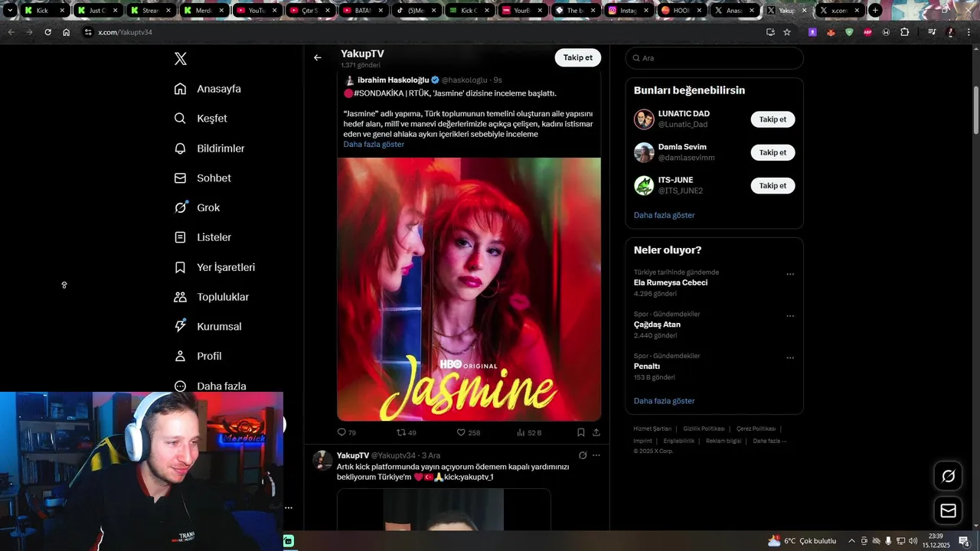Show hidden system tray icons
Viewport: 980px width, 551px height.
coord(851,541)
